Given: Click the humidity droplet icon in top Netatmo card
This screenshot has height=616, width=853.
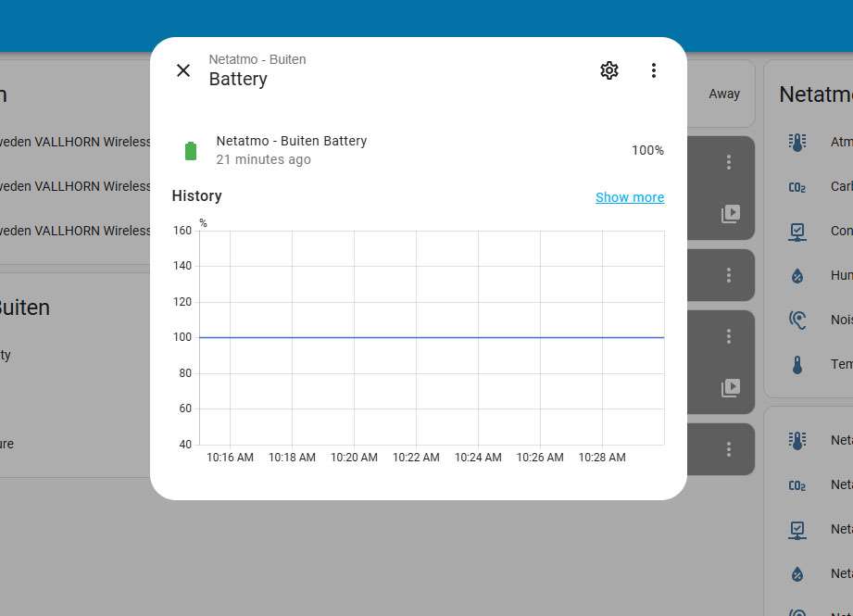Looking at the screenshot, I should [x=797, y=275].
